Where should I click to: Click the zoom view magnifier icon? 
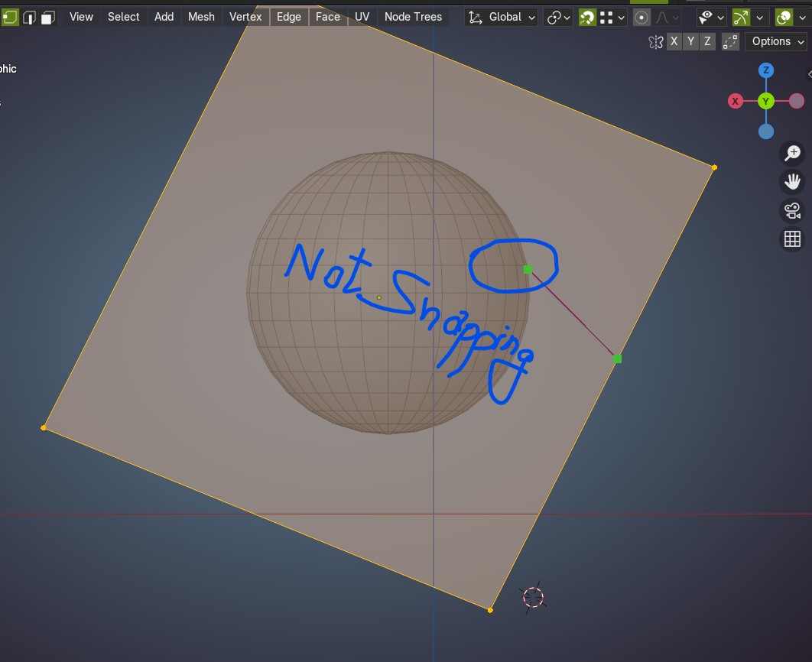792,153
